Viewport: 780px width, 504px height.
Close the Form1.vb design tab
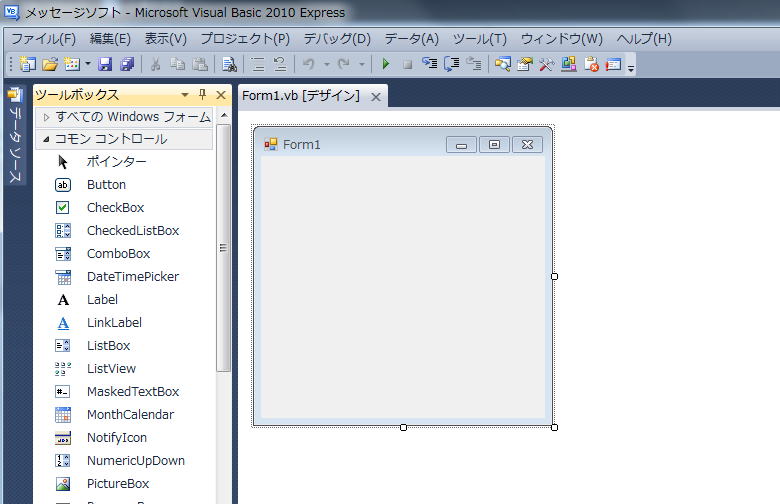[x=376, y=97]
